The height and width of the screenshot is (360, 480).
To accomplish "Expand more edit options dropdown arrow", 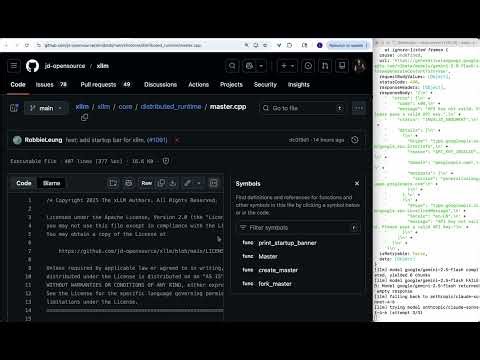I will pos(199,183).
